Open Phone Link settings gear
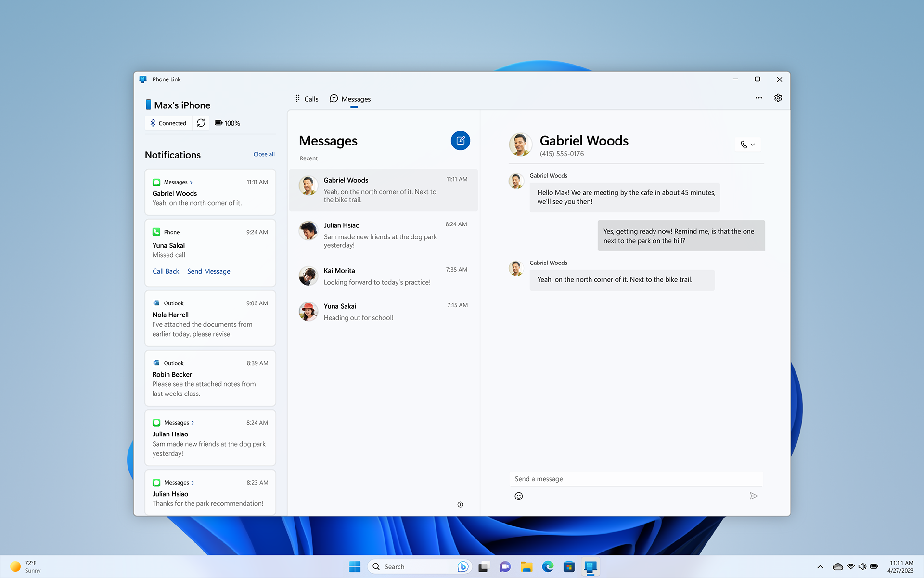924x578 pixels. point(778,98)
